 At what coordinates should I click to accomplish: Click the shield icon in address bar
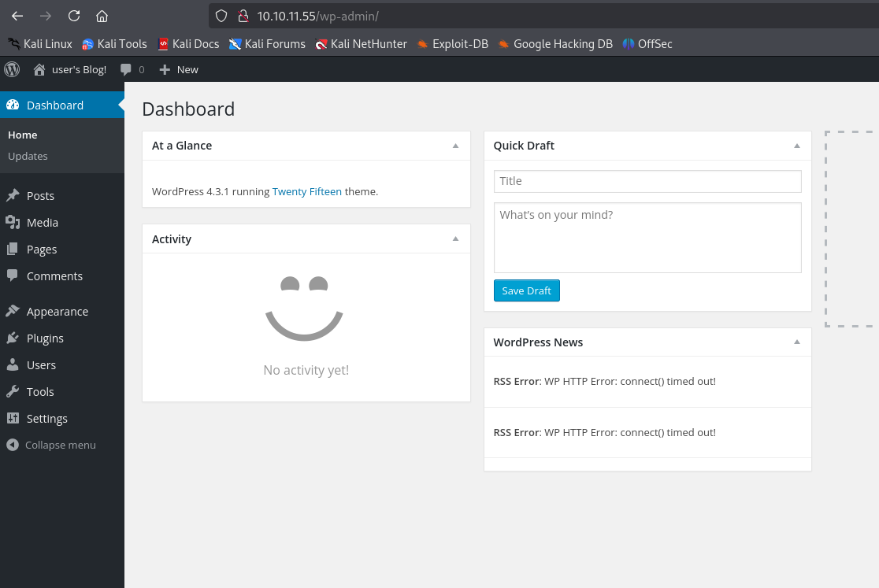221,16
